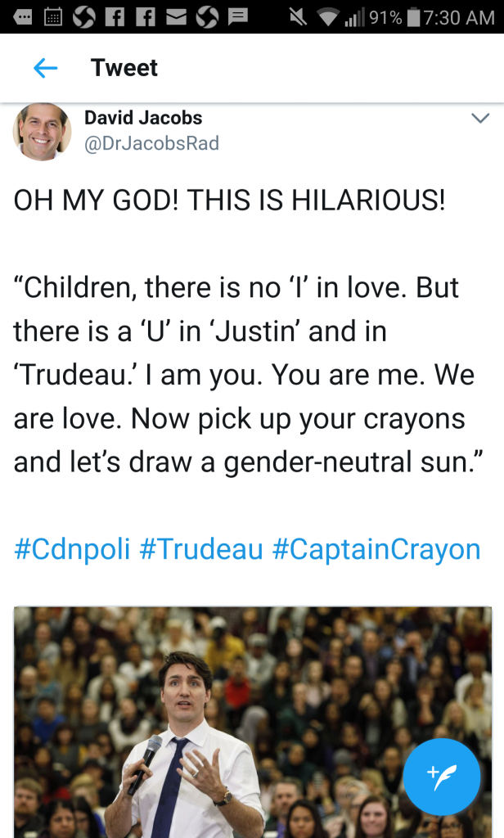Open the tweet options chevron menu
The width and height of the screenshot is (504, 838).
click(480, 119)
